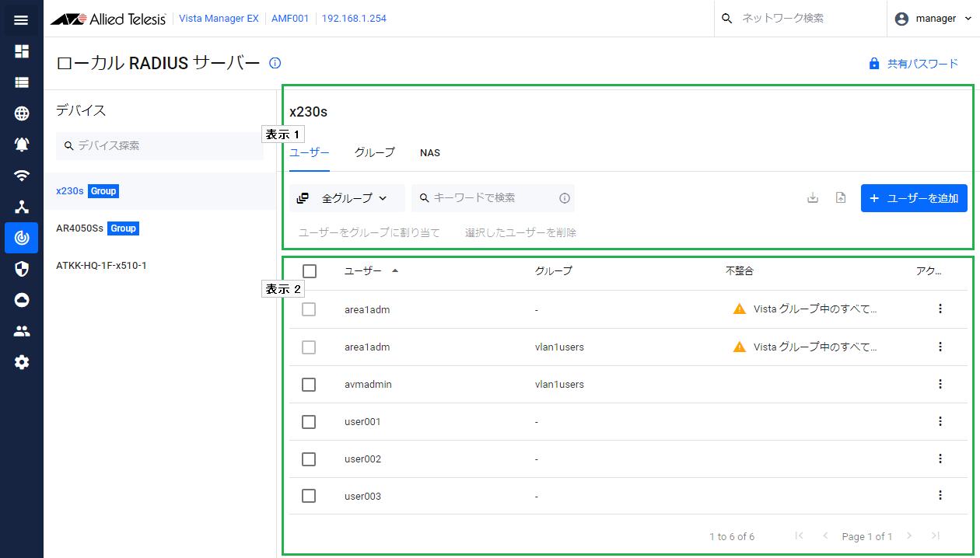
Task: Open the hamburger main menu
Action: pos(21,19)
